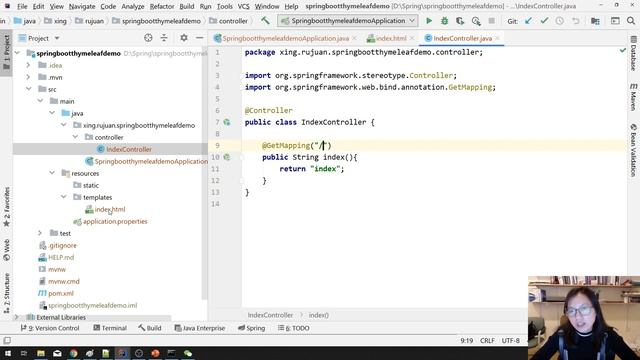Close the IndexController.java tab
The image size is (640, 360).
pos(497,38)
